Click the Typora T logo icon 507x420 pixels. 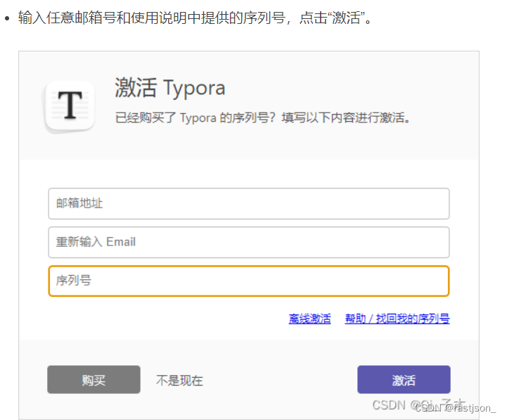click(70, 106)
